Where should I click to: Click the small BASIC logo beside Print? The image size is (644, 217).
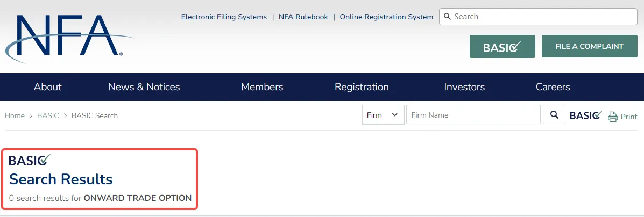click(x=586, y=115)
